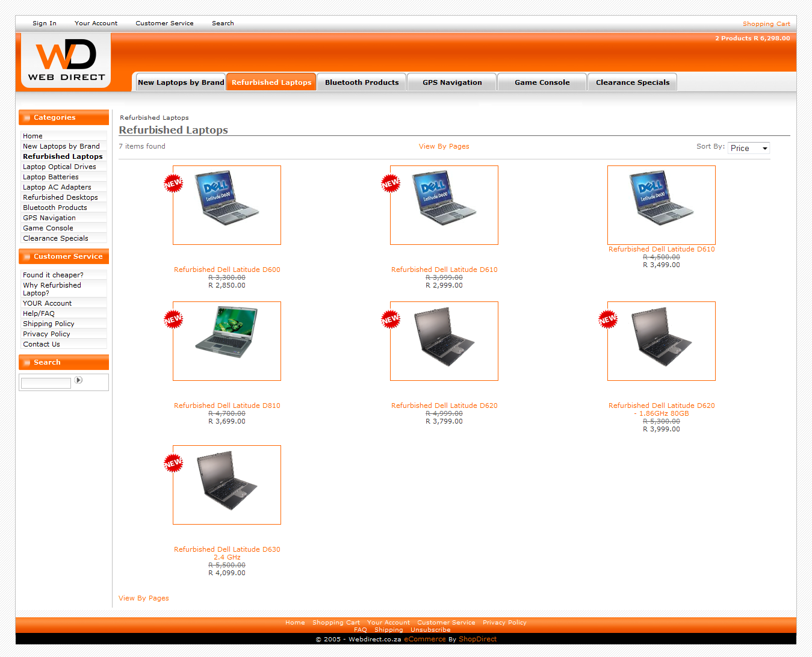This screenshot has width=812, height=657.
Task: Open Laptop Batteries in the Categories sidebar
Action: click(x=51, y=177)
